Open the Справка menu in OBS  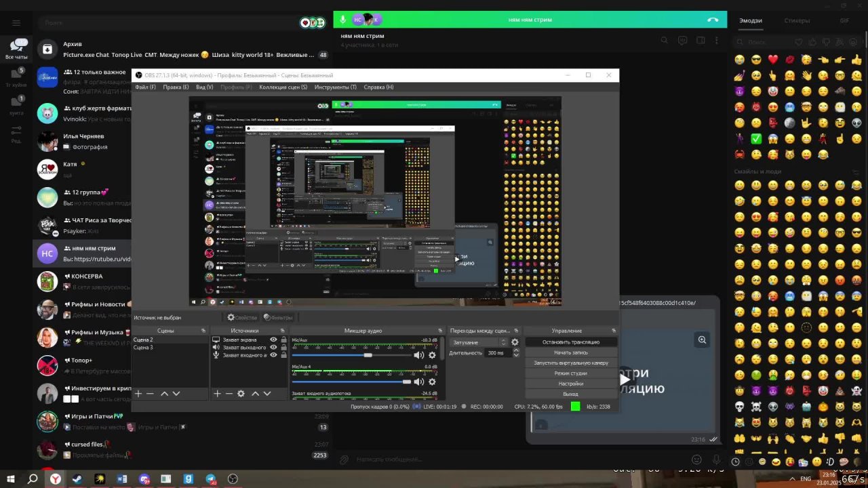point(378,87)
